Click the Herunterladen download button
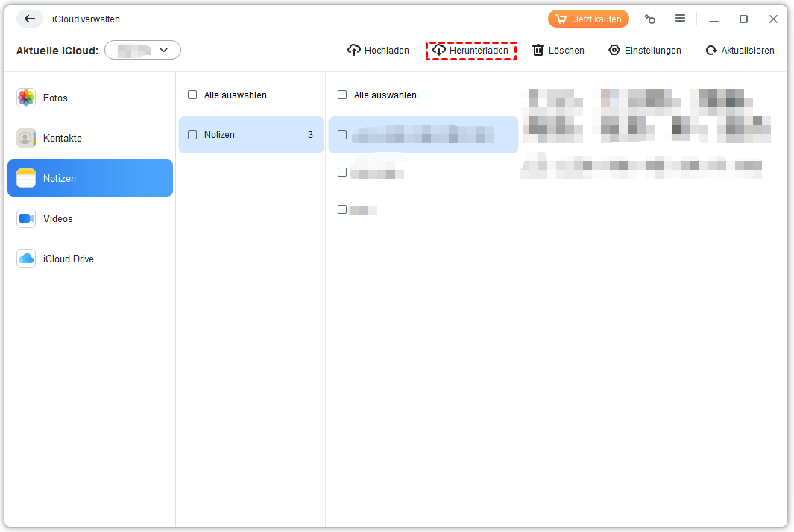794x532 pixels. (x=471, y=51)
